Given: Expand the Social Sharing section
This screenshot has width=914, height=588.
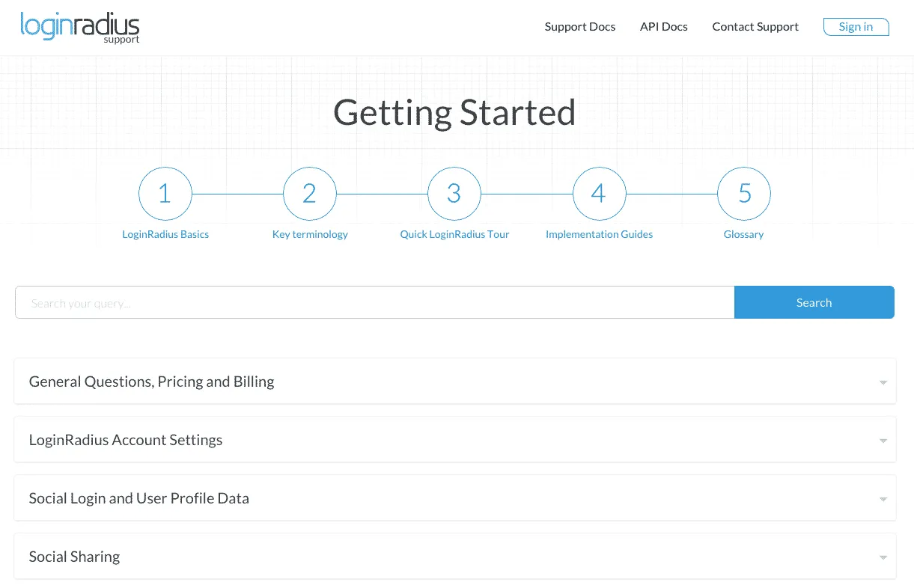Looking at the screenshot, I should coord(74,557).
